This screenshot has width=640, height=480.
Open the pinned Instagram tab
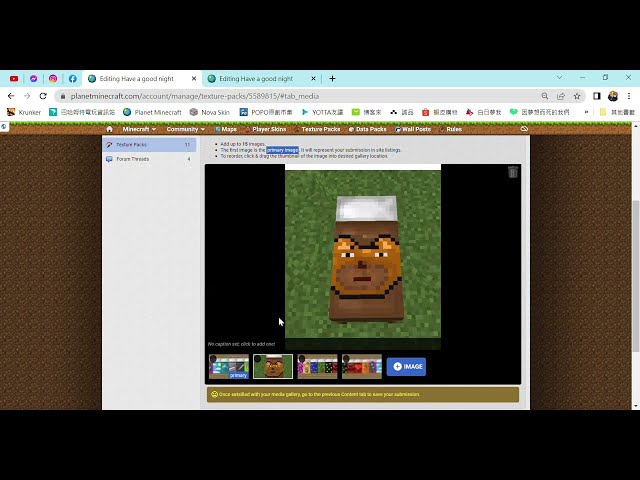coord(53,79)
